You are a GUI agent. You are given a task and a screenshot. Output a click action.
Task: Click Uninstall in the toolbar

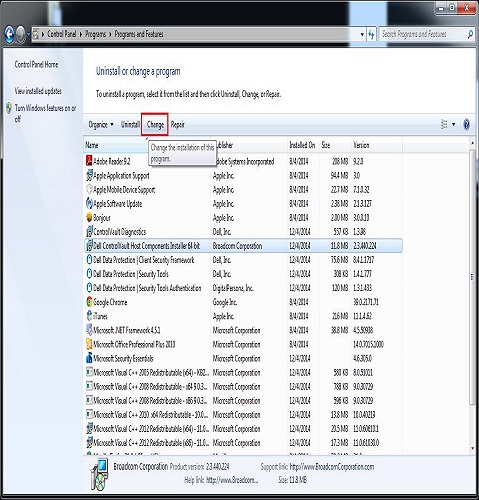[x=130, y=125]
